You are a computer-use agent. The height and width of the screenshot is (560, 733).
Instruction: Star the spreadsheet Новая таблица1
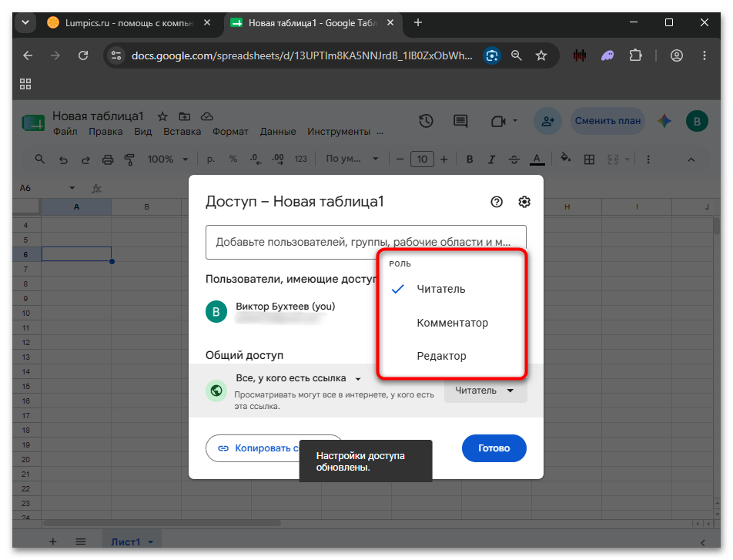tap(162, 116)
